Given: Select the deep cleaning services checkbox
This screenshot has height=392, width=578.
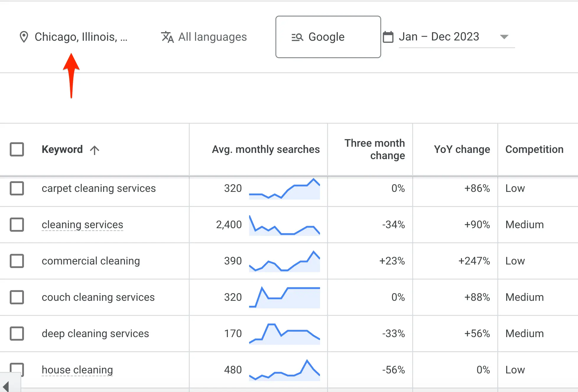Looking at the screenshot, I should 17,334.
